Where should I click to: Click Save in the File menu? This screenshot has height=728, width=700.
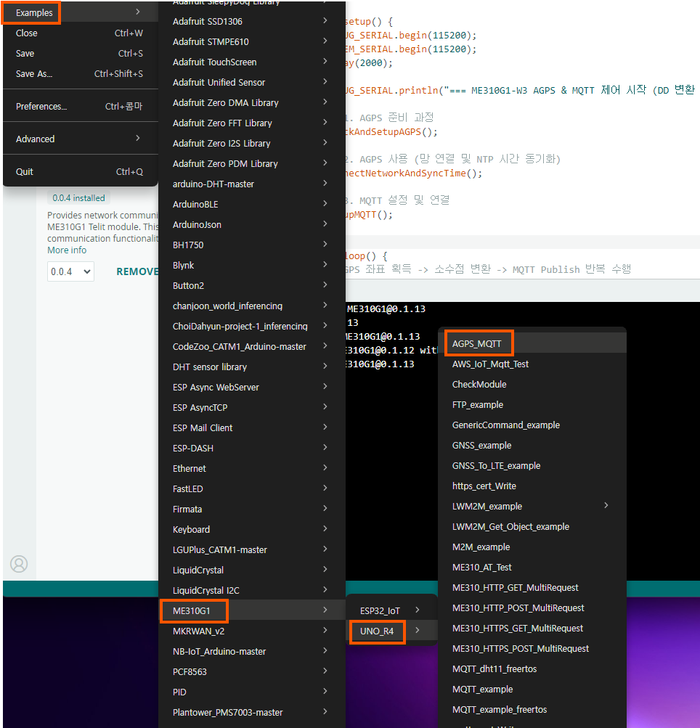coord(81,54)
